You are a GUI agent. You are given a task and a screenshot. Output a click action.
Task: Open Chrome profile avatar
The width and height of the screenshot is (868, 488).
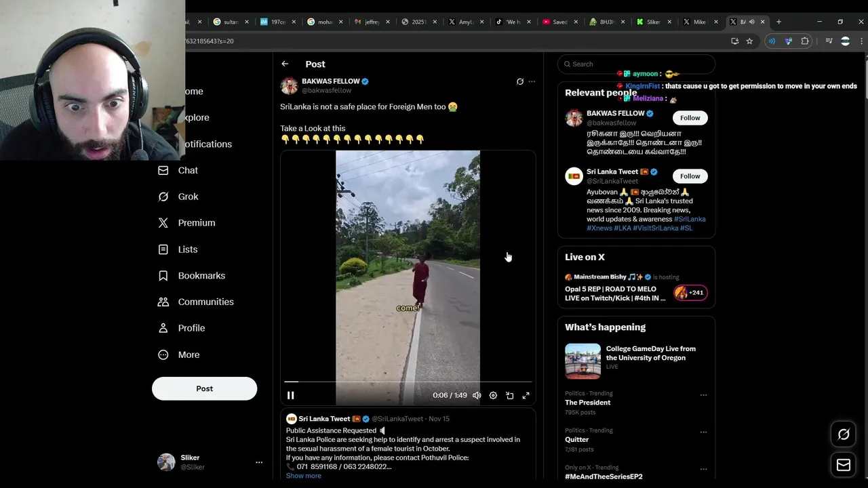pyautogui.click(x=845, y=41)
